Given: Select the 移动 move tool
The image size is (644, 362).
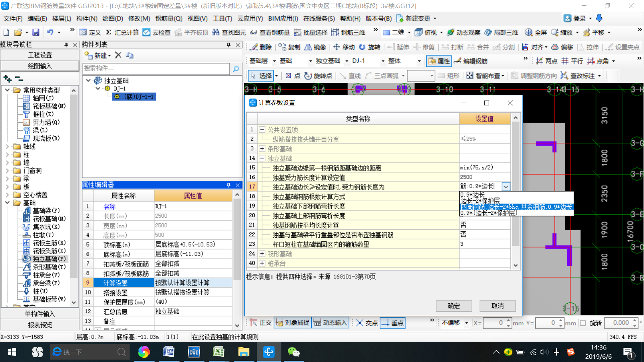Looking at the screenshot, I should point(344,47).
